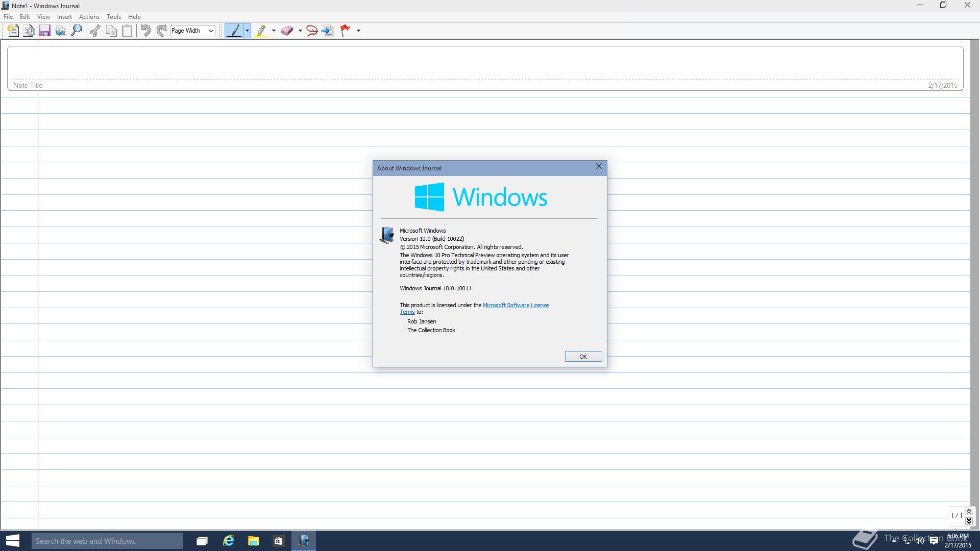Click the Rob Jansen licensee name

tap(422, 321)
